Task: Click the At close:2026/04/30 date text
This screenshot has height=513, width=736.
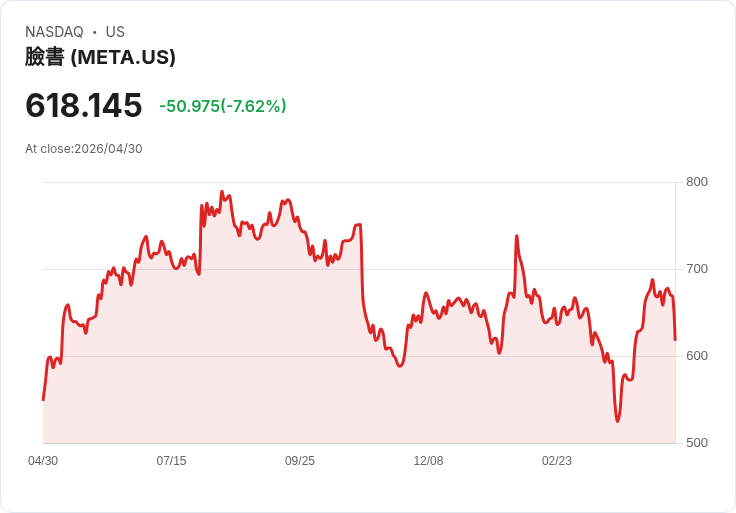Action: pos(84,149)
